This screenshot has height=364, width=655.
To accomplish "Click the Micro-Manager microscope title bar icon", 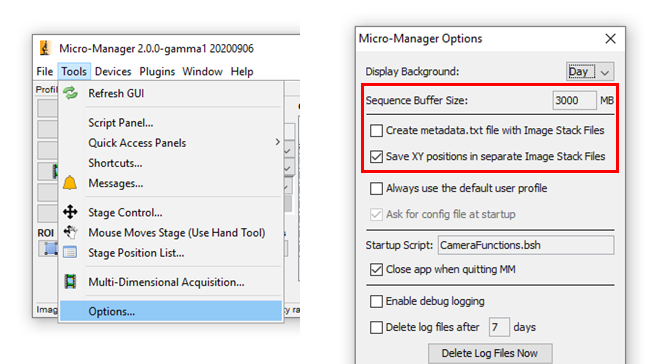I will pyautogui.click(x=45, y=48).
